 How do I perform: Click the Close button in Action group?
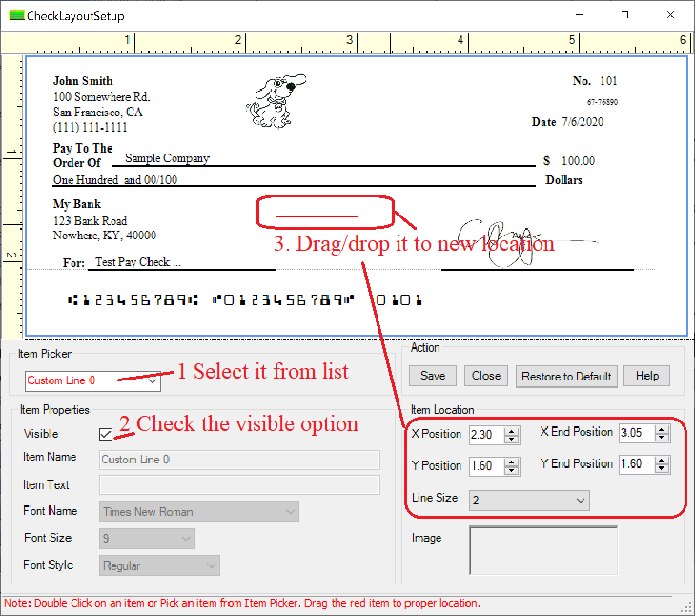coord(486,376)
